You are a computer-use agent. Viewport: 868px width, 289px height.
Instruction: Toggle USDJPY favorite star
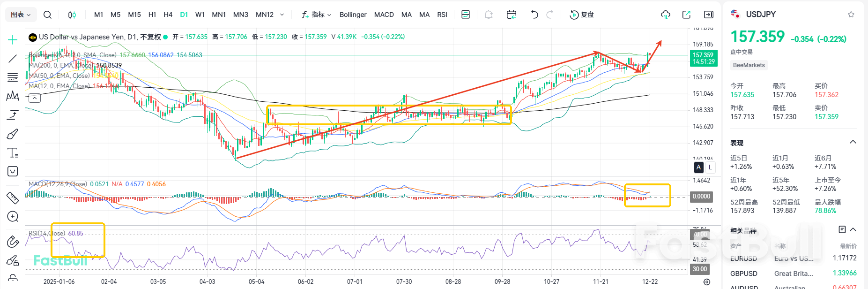point(851,15)
